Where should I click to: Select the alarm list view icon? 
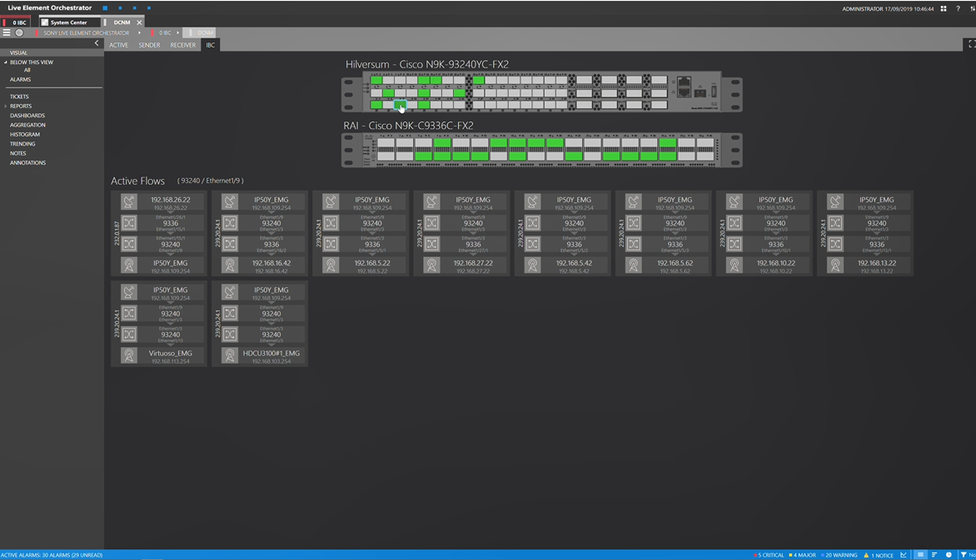920,555
